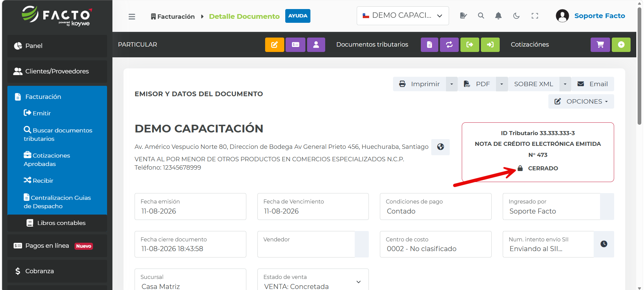The image size is (644, 290).
Task: Open Centralizacion Guias de Despacho
Action: (57, 202)
